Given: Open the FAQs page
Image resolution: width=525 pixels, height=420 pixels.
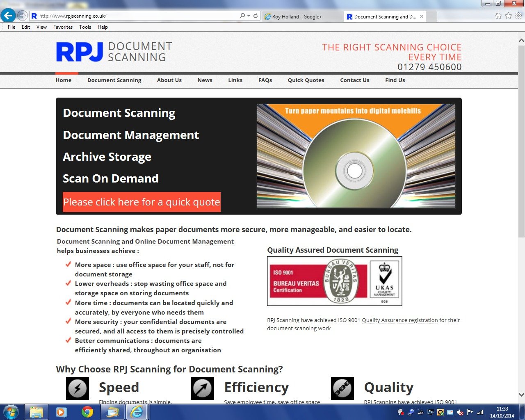Looking at the screenshot, I should point(265,80).
